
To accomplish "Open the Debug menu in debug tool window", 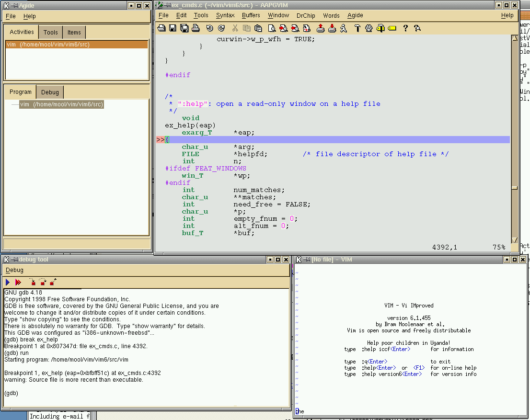I will click(14, 270).
